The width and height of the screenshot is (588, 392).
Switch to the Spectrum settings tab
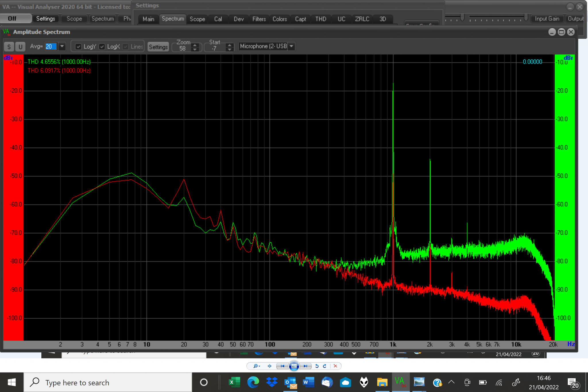pyautogui.click(x=173, y=19)
